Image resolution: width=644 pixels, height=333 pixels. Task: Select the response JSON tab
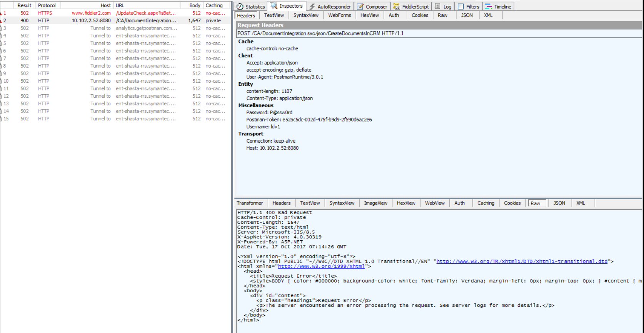[559, 203]
